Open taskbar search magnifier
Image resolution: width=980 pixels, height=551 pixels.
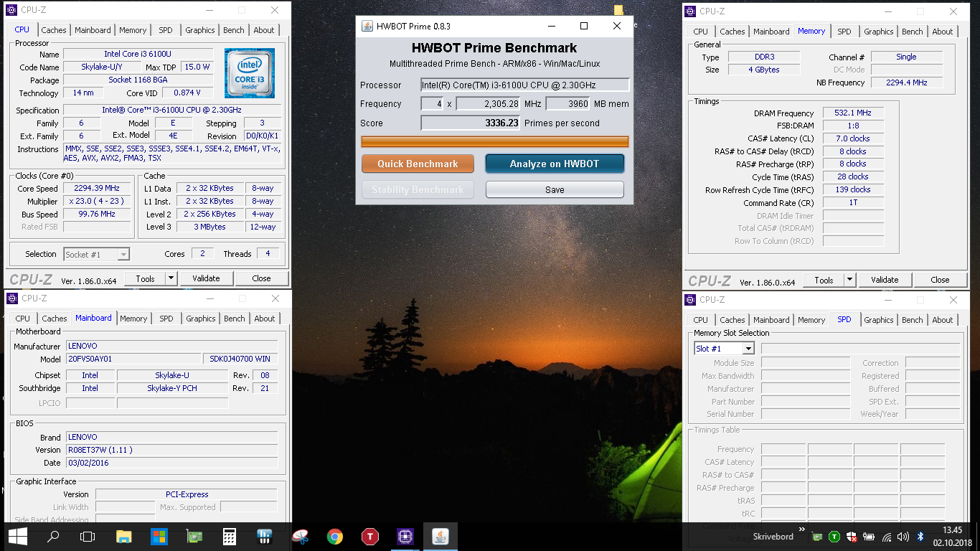52,536
